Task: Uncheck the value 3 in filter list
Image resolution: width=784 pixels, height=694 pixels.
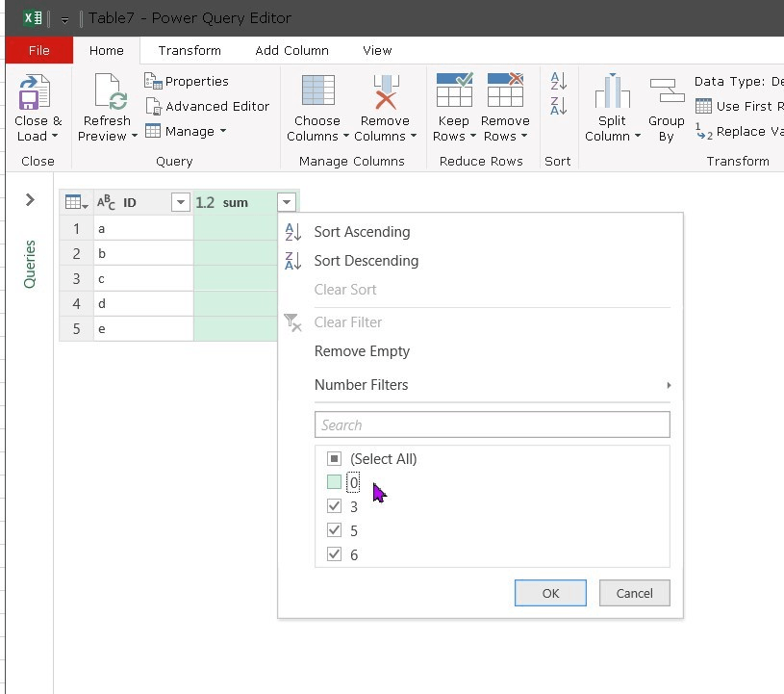Action: 335,506
